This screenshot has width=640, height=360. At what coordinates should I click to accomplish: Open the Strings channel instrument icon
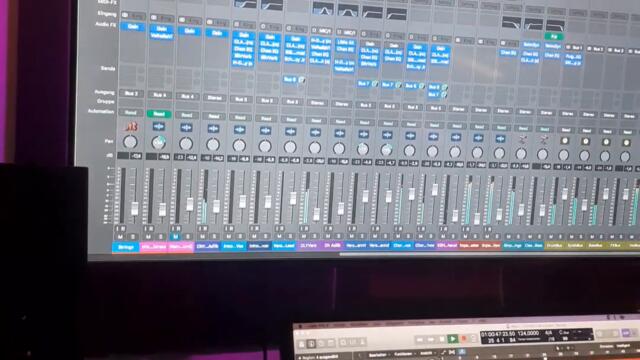coord(131,127)
